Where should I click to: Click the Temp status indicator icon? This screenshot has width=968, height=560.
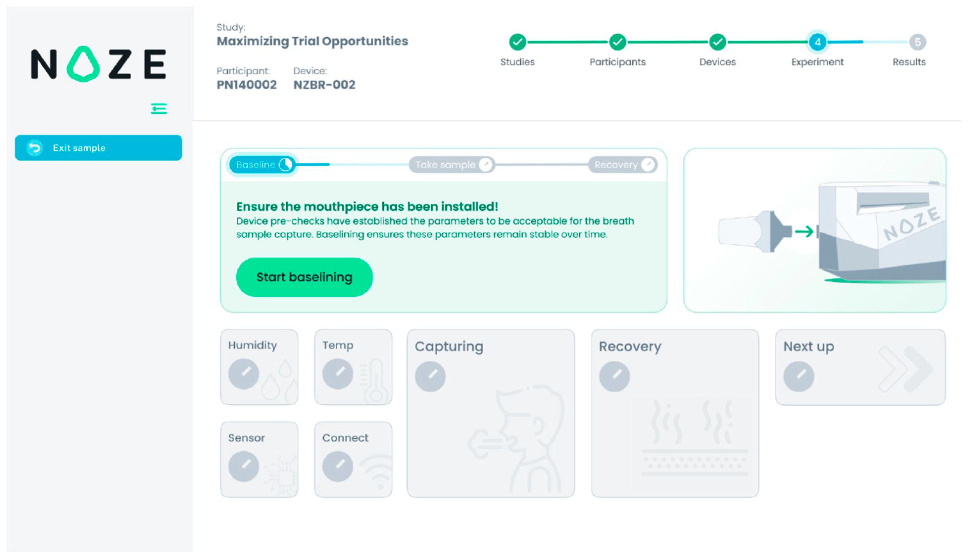[x=338, y=373]
